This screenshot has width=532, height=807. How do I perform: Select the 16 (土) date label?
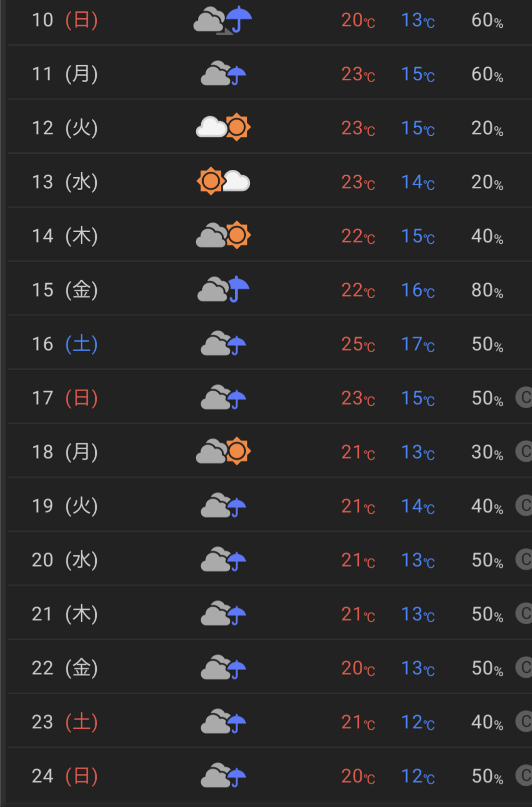click(x=65, y=344)
